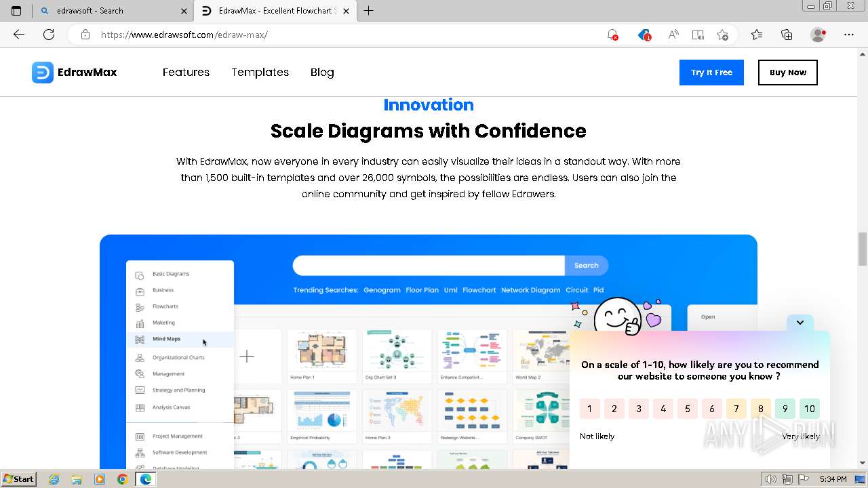Click Floor Plan trending search
868x488 pixels.
422,290
